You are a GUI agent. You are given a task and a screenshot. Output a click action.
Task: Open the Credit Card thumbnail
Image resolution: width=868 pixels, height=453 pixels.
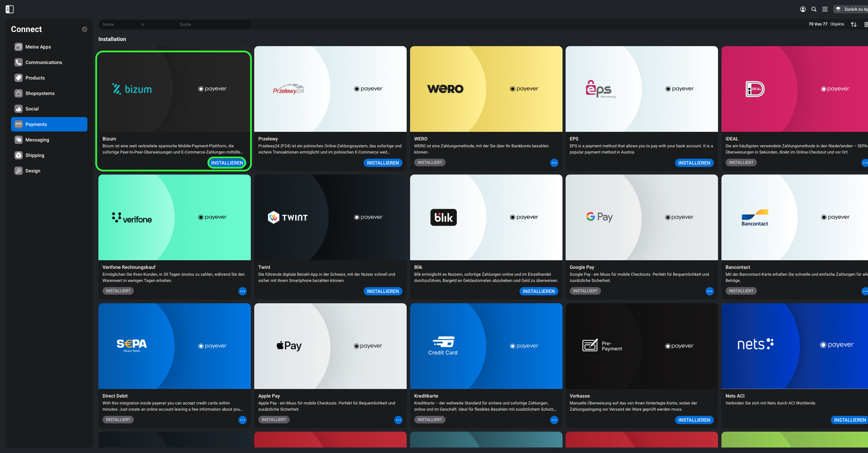pyautogui.click(x=486, y=346)
